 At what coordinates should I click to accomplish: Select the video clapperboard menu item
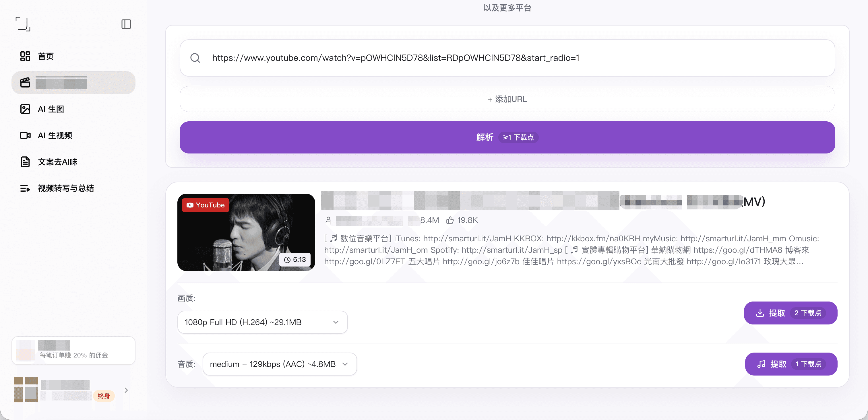point(73,83)
